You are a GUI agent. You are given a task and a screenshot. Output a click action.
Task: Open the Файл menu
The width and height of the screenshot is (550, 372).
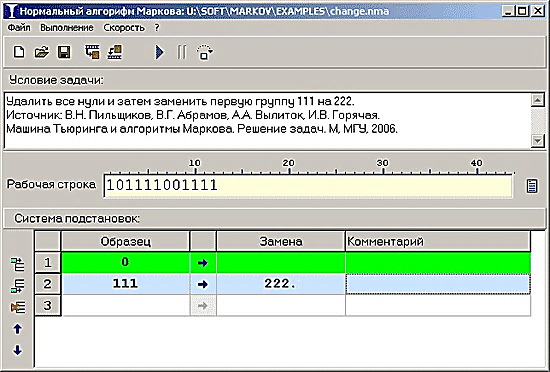19,28
